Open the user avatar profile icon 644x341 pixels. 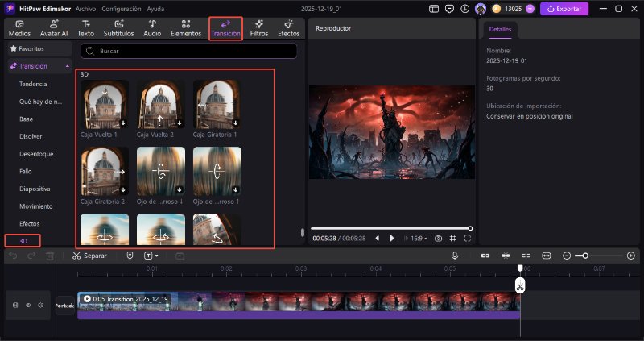pyautogui.click(x=480, y=9)
